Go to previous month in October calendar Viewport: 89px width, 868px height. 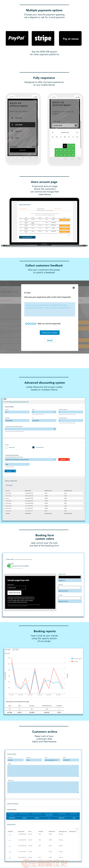[x=53, y=132]
